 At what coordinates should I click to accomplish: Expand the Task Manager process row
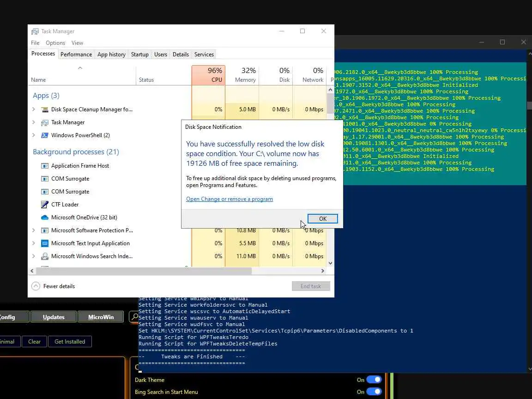[34, 122]
